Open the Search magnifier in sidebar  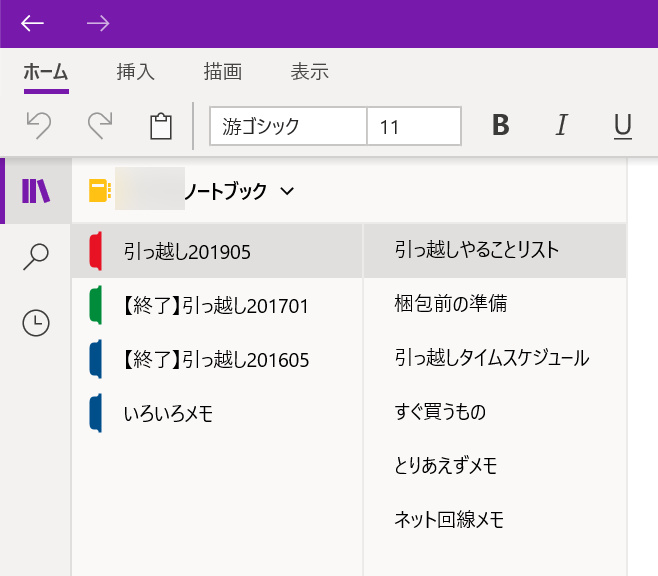(x=36, y=256)
